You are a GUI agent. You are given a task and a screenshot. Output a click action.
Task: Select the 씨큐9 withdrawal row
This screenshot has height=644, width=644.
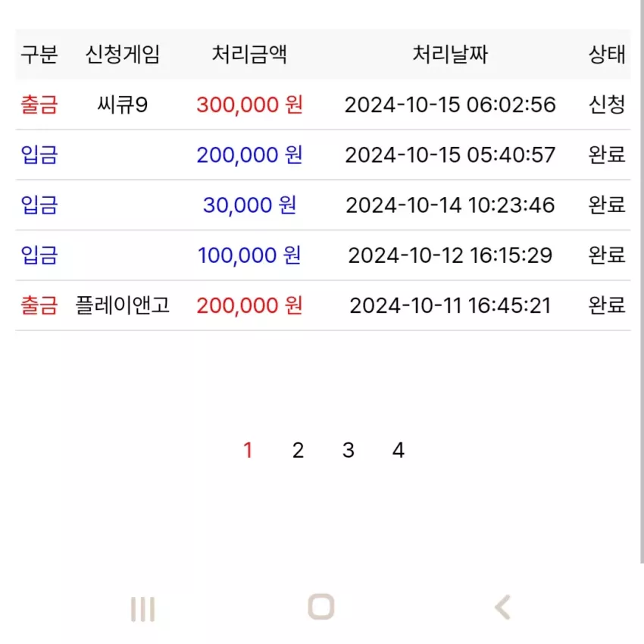(323, 105)
